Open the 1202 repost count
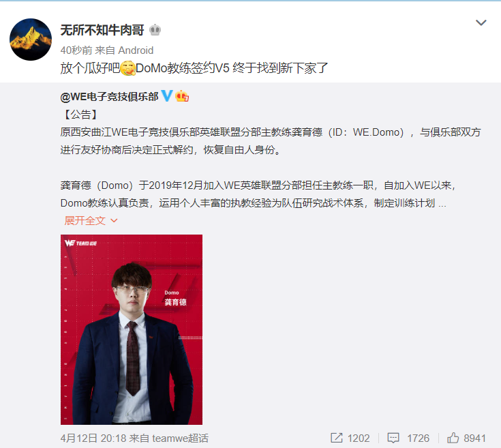Screen dimensions: 501x448 pyautogui.click(x=359, y=438)
